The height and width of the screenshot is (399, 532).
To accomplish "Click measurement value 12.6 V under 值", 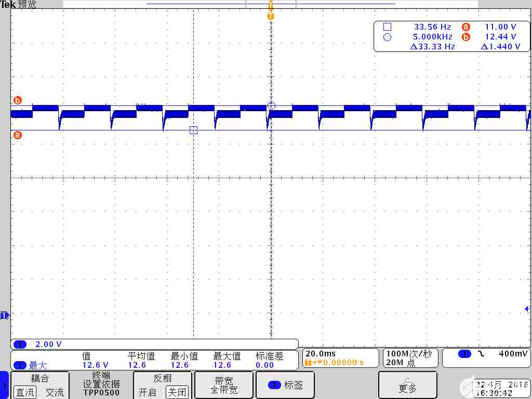I will (x=96, y=365).
